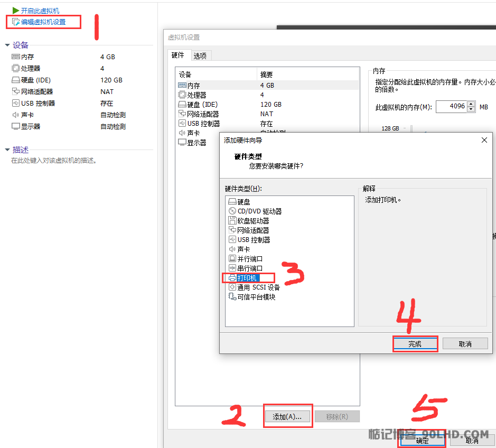Click 设备 column header in settings list
The image size is (496, 448).
click(216, 74)
